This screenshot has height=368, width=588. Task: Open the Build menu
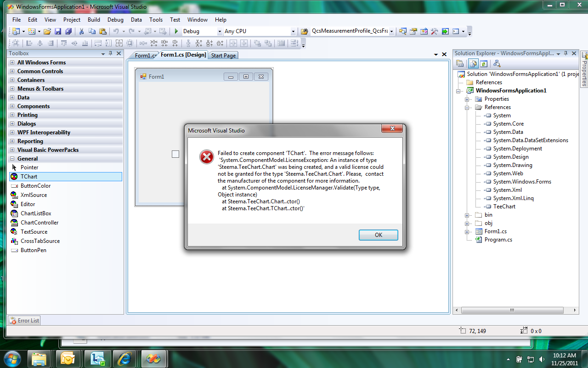pos(94,20)
